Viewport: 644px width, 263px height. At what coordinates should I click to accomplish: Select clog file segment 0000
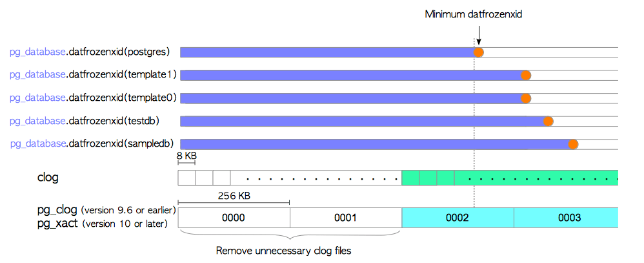pos(234,218)
